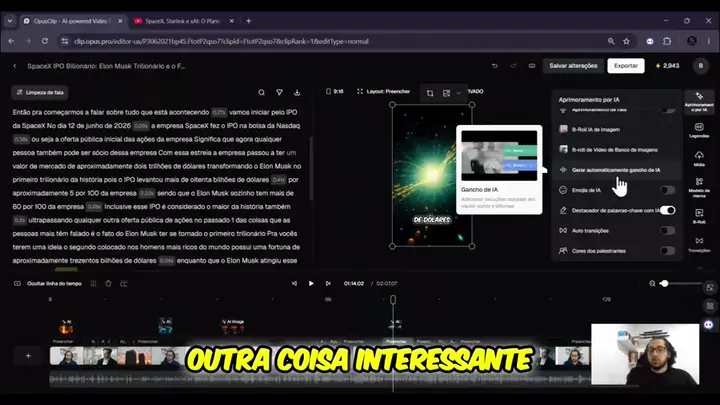The image size is (720, 405).
Task: Expand more sidebar items chevron below Transições
Action: pos(699,268)
